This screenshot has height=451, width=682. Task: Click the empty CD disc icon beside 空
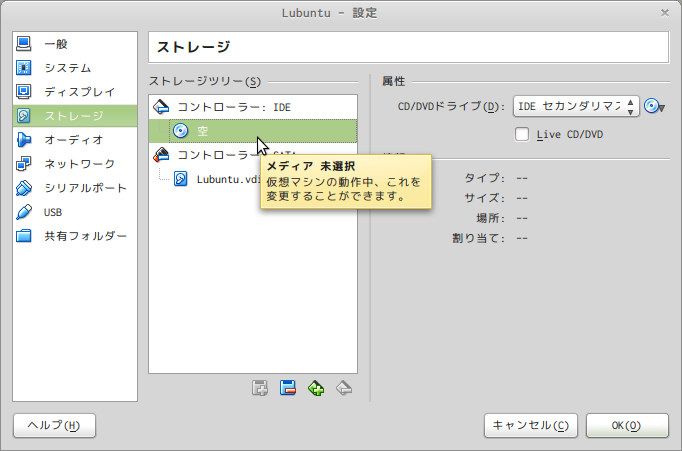[x=181, y=130]
